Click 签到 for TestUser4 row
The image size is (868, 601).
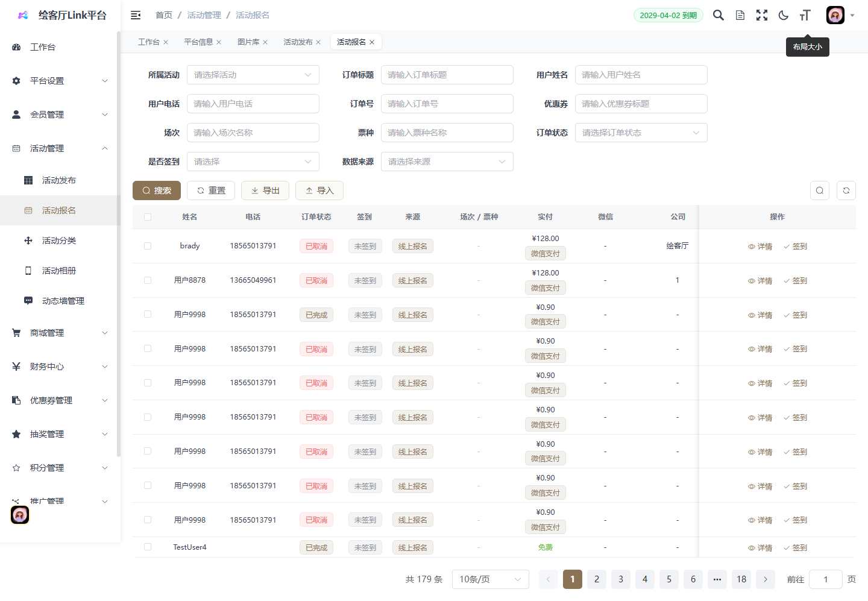coord(795,548)
